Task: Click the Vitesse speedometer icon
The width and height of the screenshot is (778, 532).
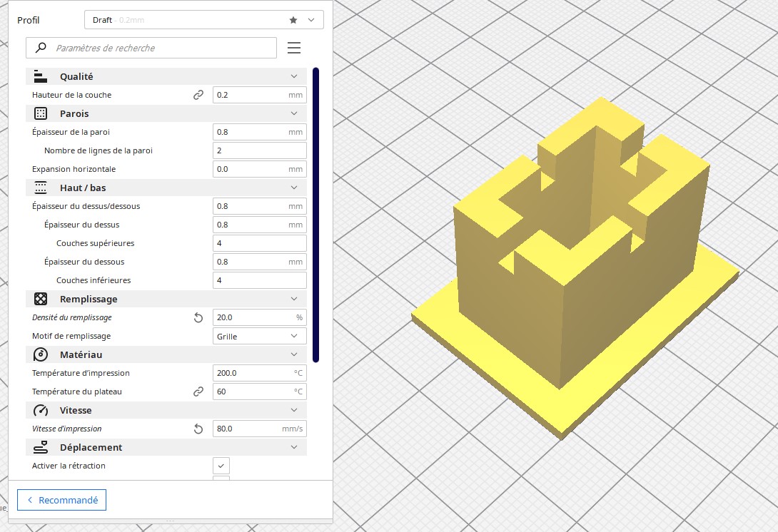Action: pyautogui.click(x=40, y=410)
